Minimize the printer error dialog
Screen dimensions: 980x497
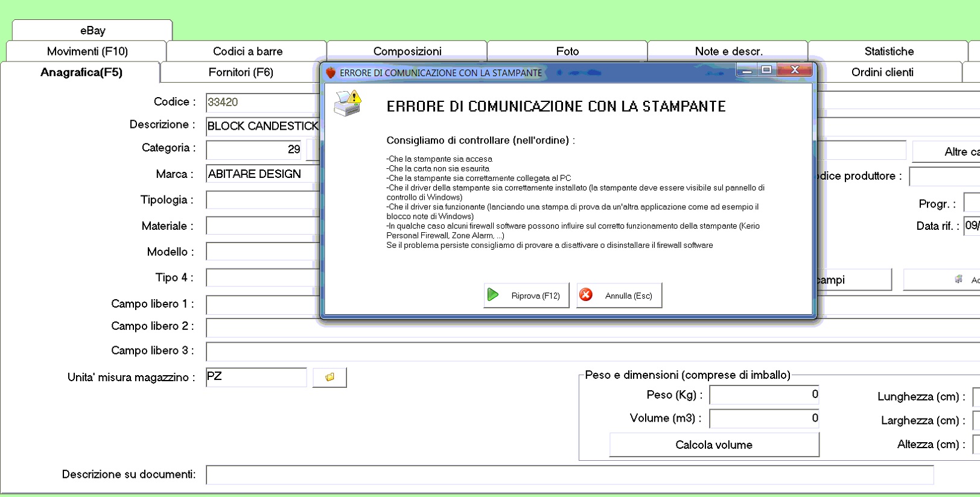(747, 71)
